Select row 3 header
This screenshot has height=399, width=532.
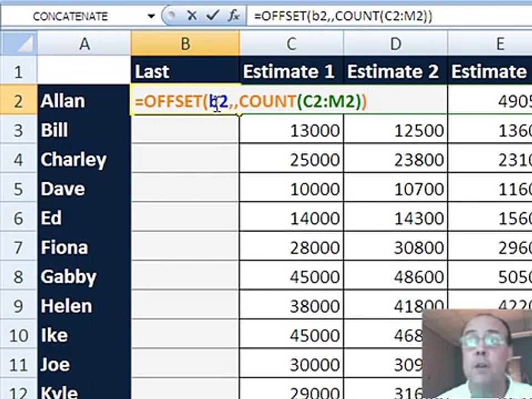[x=19, y=130]
